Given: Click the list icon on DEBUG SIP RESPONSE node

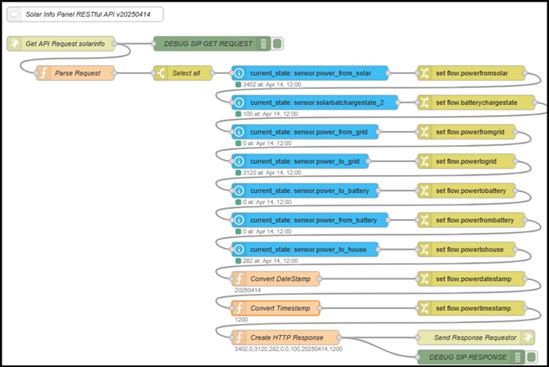Looking at the screenshot, I should click(x=517, y=357).
